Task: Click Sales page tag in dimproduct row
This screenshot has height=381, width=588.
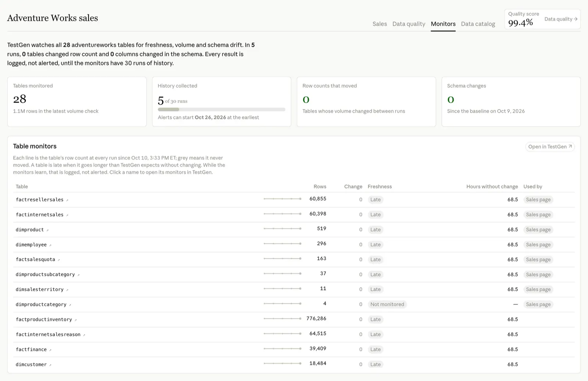Action: pos(538,230)
